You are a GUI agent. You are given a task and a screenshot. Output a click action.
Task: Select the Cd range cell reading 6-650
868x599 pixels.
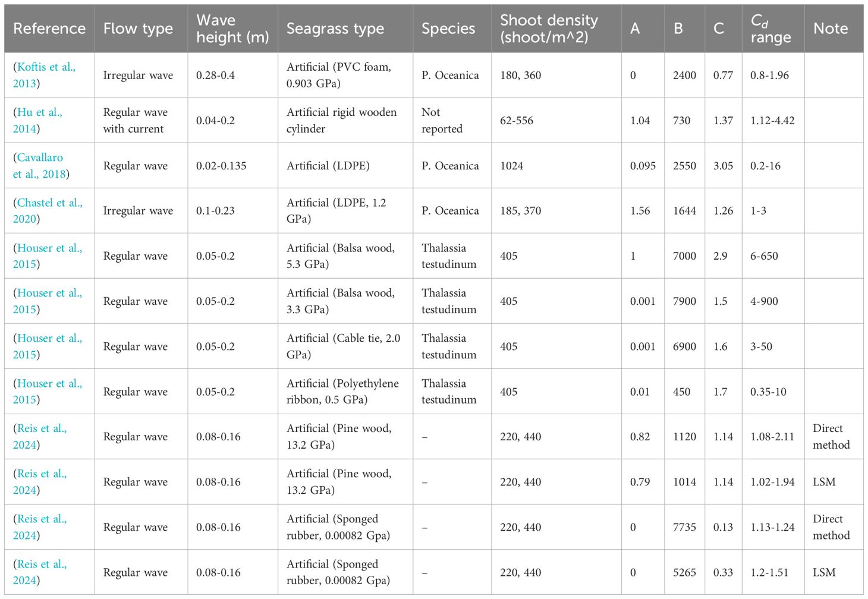764,256
